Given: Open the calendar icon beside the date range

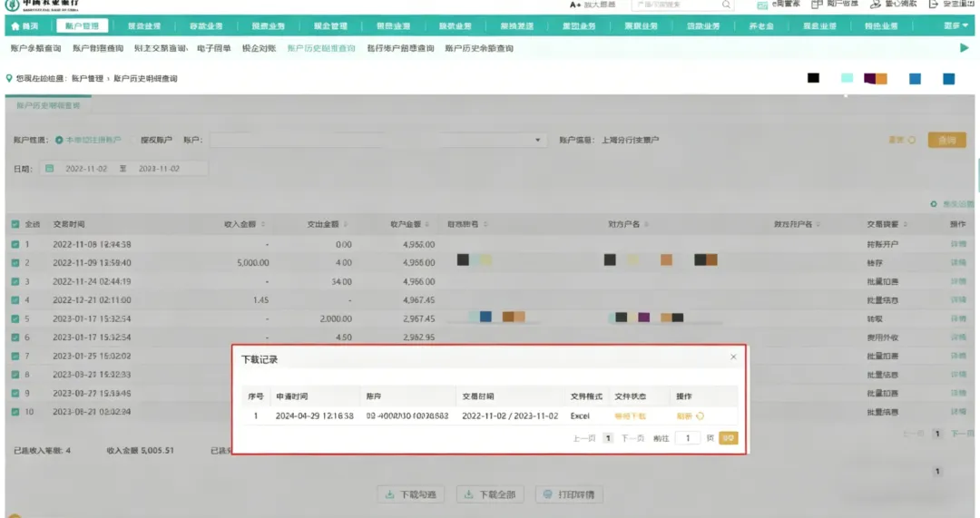Looking at the screenshot, I should pos(49,169).
